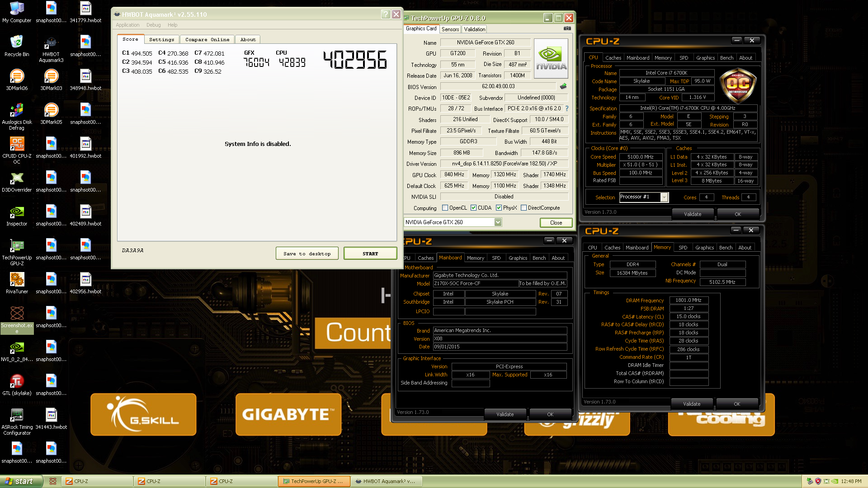Screen dimensions: 868x488
Task: Click the Core Speed 5100.0 MHz field
Action: click(x=640, y=157)
